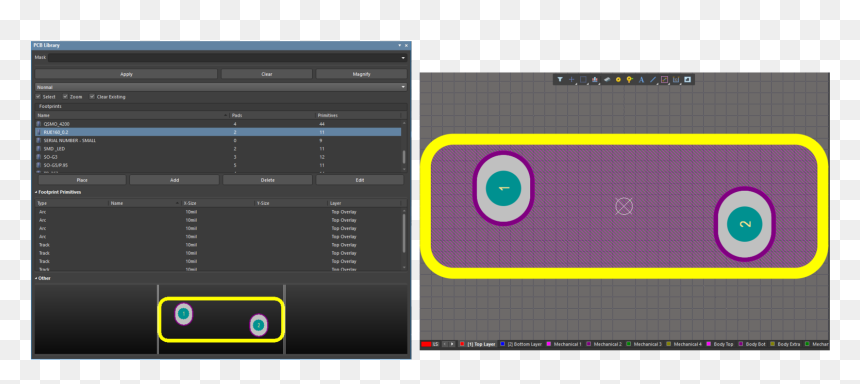Select the place line tool
860x384 pixels.
653,80
